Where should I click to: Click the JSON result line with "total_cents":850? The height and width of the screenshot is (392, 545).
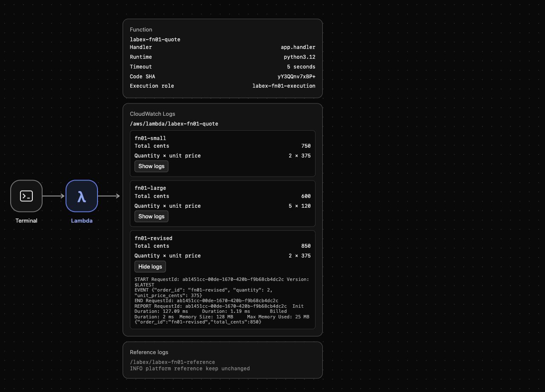[x=198, y=322]
